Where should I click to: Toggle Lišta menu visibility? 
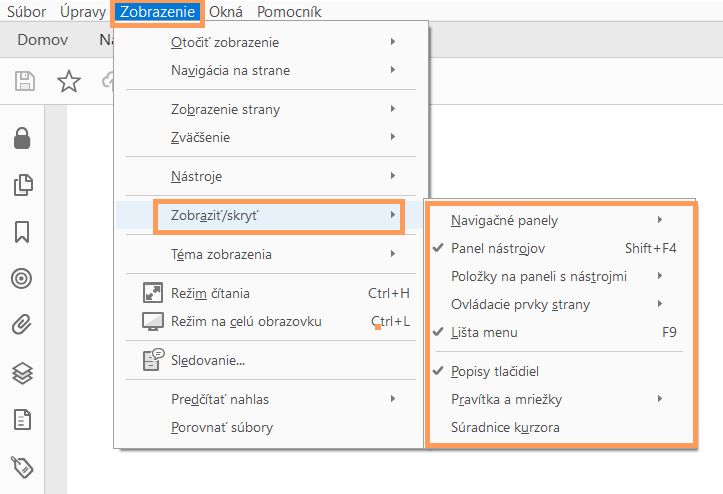tap(484, 332)
